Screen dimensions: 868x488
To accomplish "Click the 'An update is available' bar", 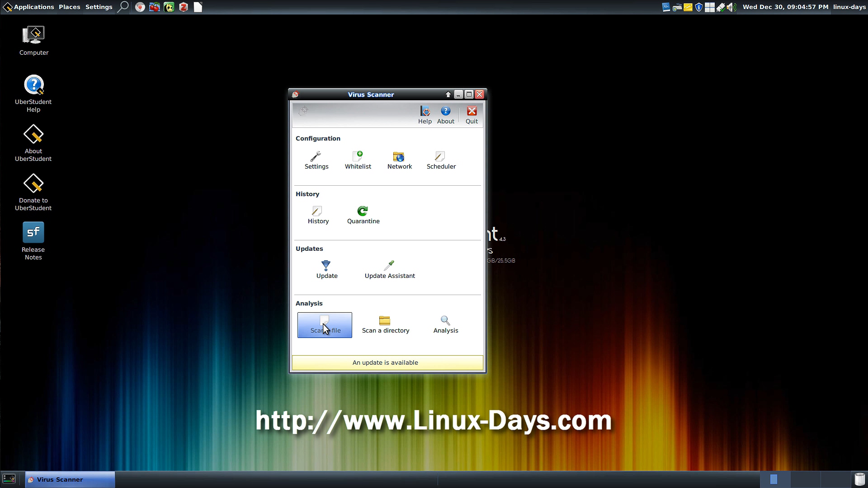I will (387, 362).
